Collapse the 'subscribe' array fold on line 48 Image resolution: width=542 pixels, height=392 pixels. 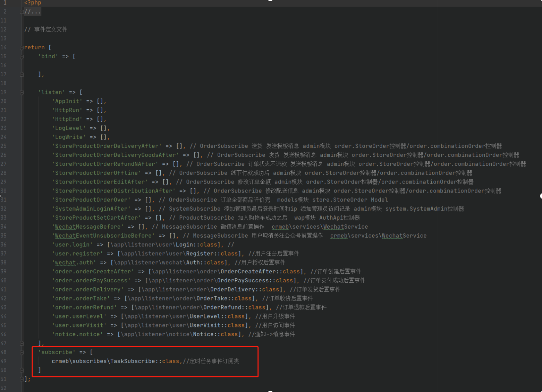click(x=22, y=352)
